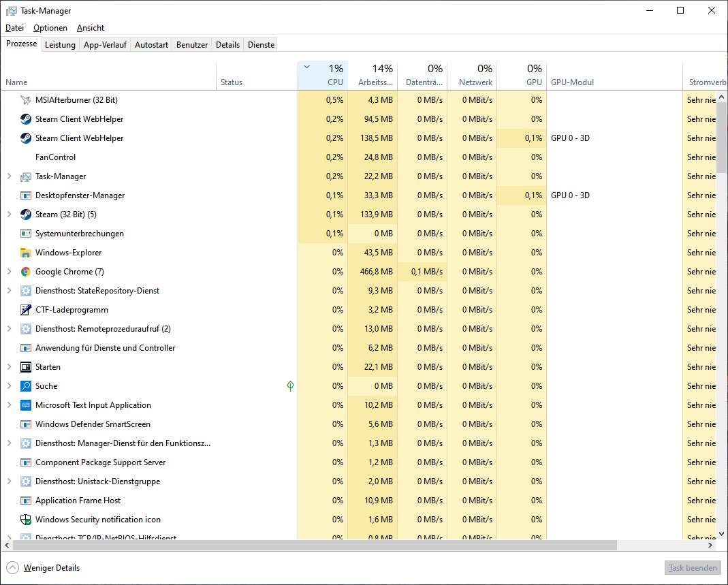
Task: Expand Diensthost: Unistack-Dienstgruppe
Action: (9, 481)
